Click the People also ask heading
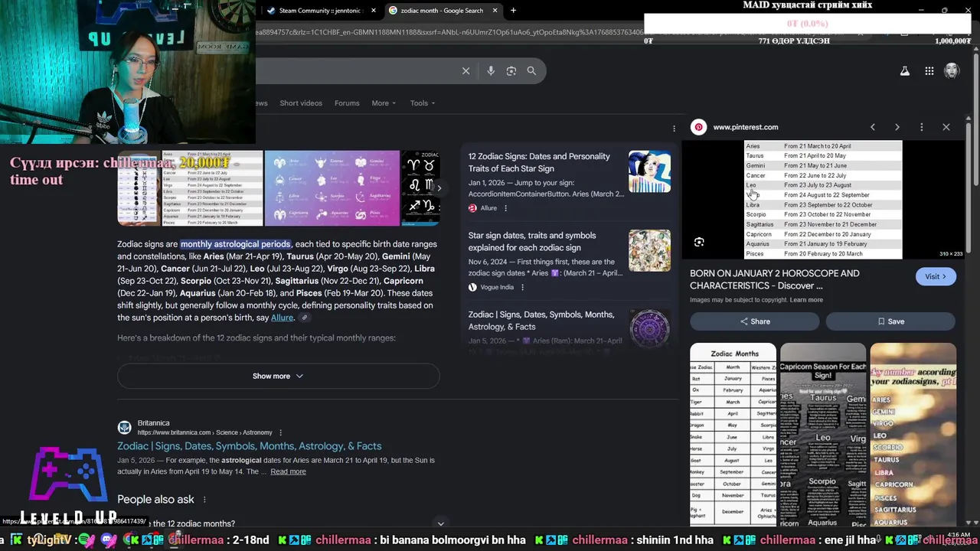The width and height of the screenshot is (980, 551). pyautogui.click(x=155, y=500)
